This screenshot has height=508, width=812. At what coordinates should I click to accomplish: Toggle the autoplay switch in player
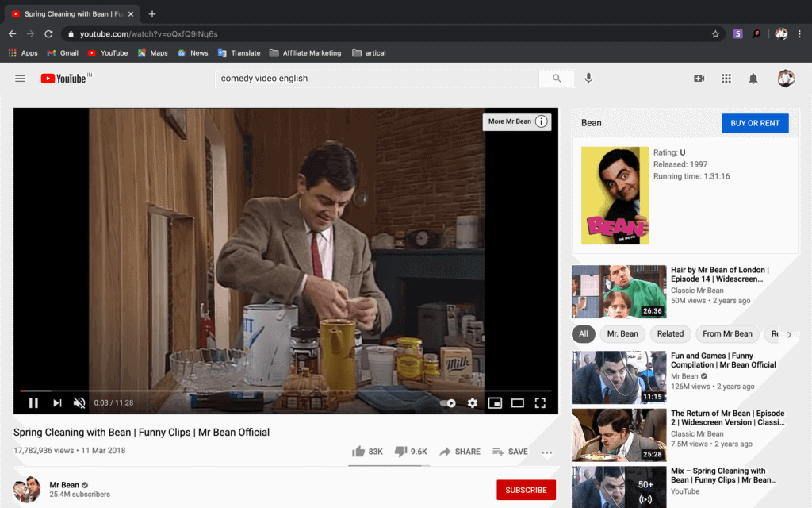point(449,402)
